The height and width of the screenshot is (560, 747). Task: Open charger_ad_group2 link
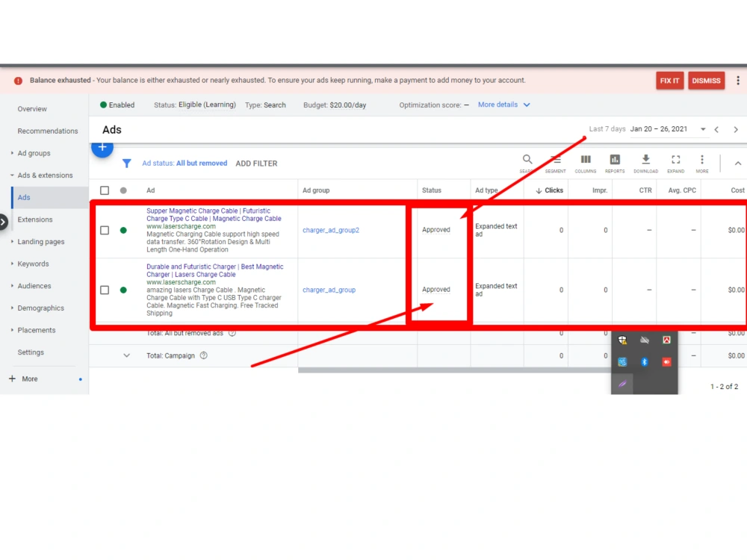coord(331,230)
